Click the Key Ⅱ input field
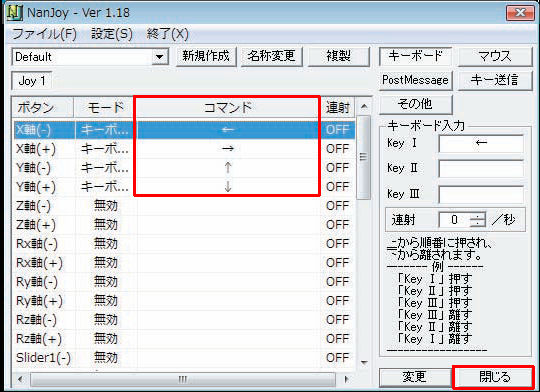This screenshot has width=540, height=392. pyautogui.click(x=481, y=168)
